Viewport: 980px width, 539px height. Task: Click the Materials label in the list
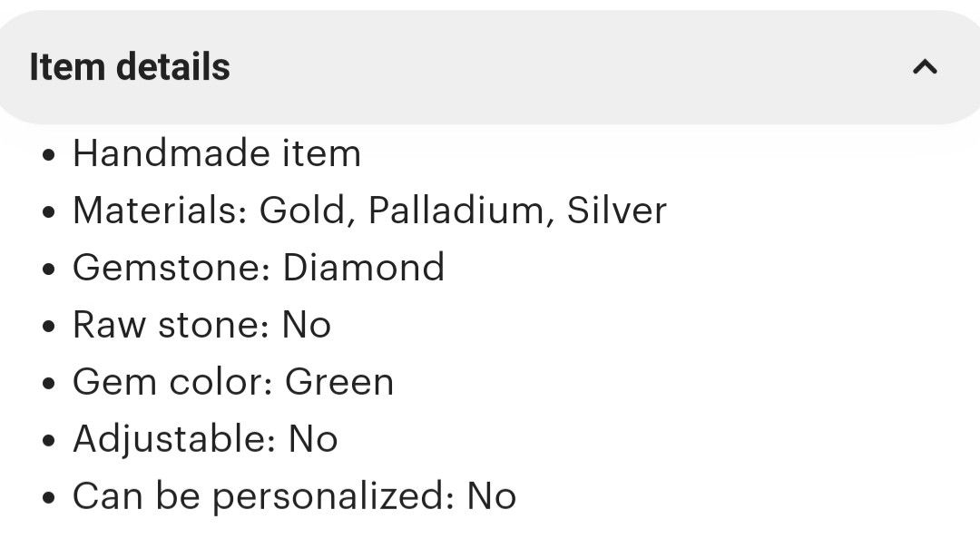160,211
